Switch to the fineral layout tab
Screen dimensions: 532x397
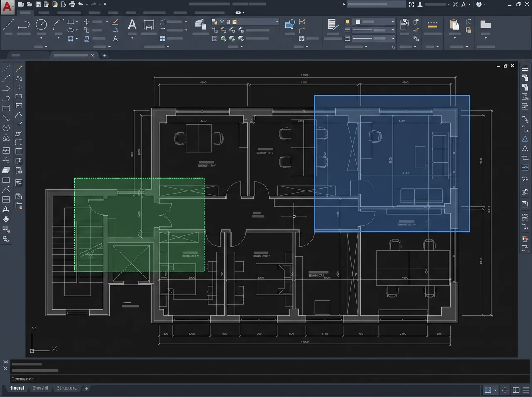tap(17, 388)
